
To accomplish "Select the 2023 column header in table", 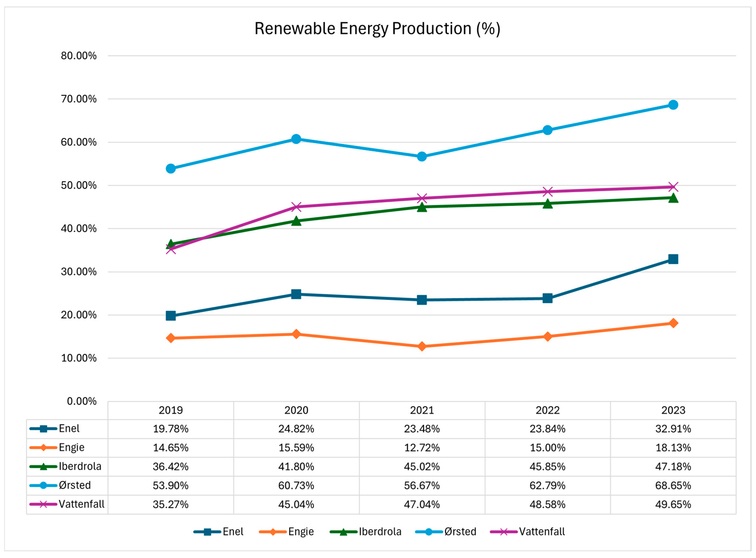I will [673, 410].
